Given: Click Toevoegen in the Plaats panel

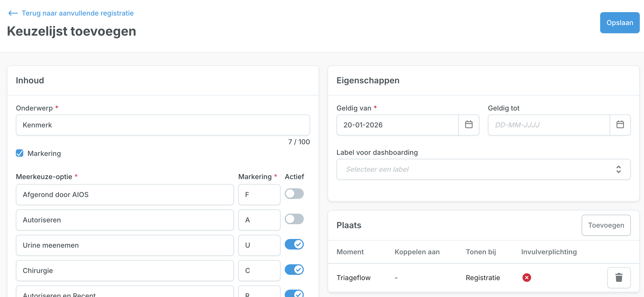Looking at the screenshot, I should click(x=606, y=225).
